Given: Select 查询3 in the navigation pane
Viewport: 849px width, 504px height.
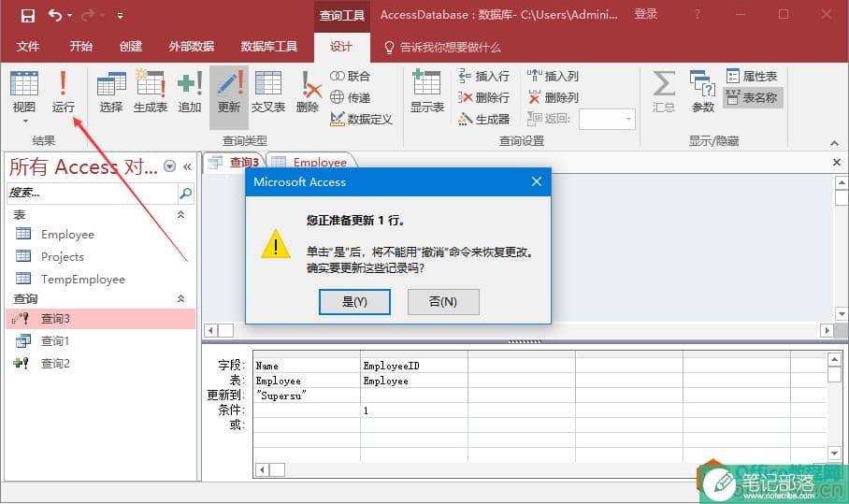Looking at the screenshot, I should 101,319.
